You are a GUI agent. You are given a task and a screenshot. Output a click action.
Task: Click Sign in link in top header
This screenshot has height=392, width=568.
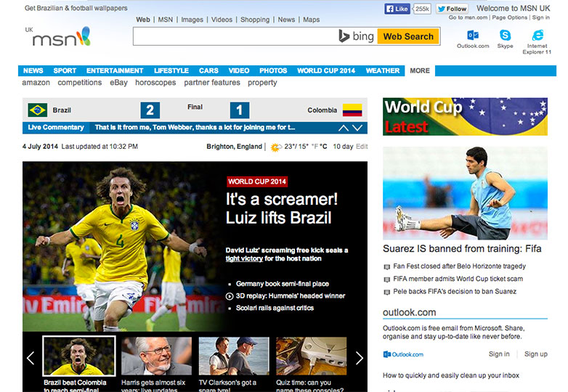pyautogui.click(x=541, y=17)
